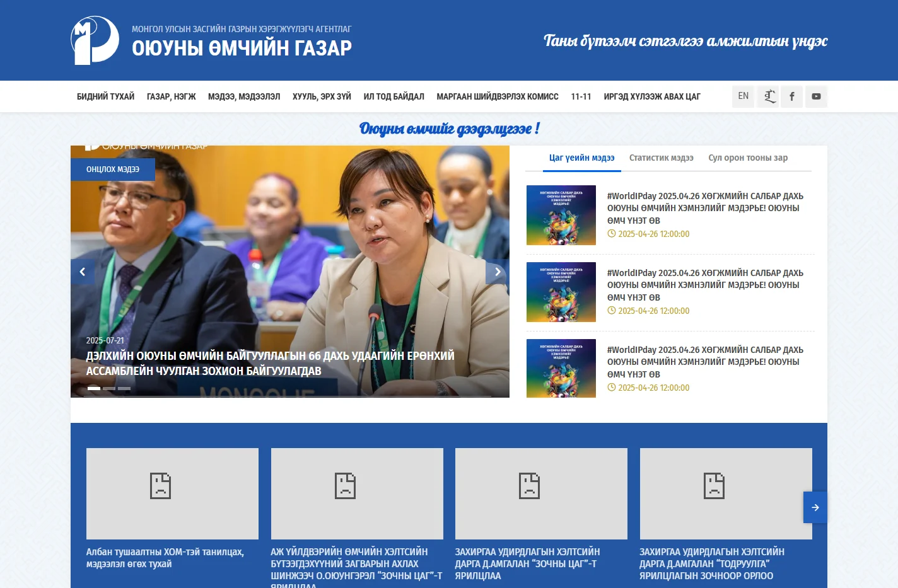Open ГАЗАР, НЭГЖ menu

(x=172, y=96)
